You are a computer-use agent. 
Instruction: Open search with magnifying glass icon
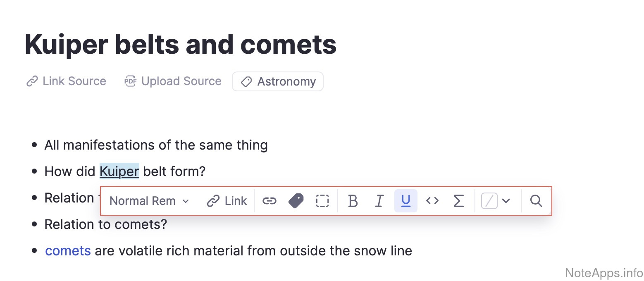(536, 201)
